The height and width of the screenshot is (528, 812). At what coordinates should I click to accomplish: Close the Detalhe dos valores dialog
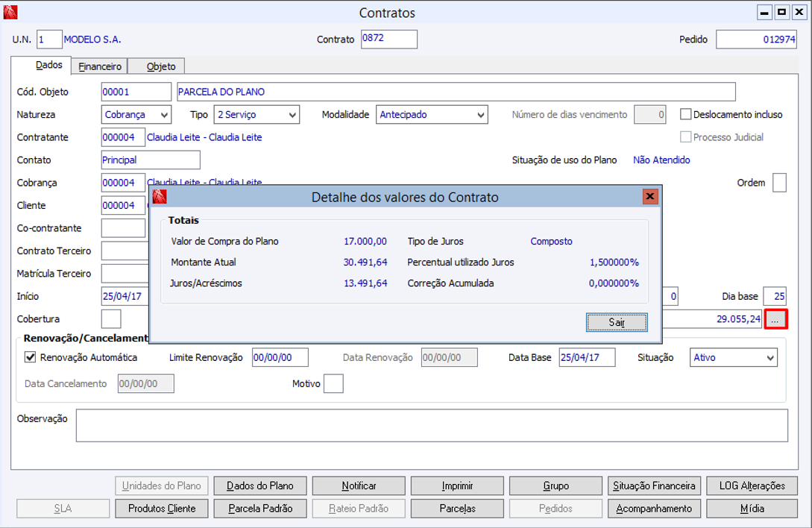coord(650,197)
